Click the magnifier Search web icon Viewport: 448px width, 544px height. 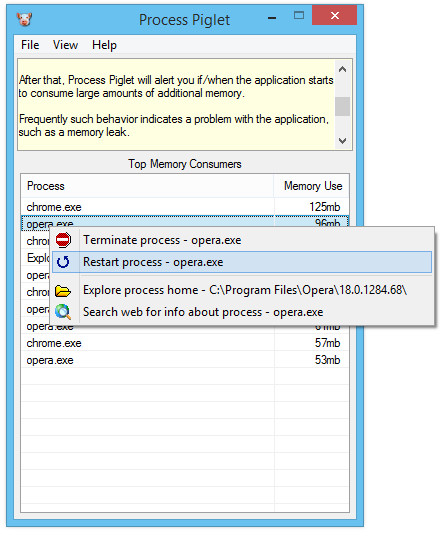click(63, 312)
